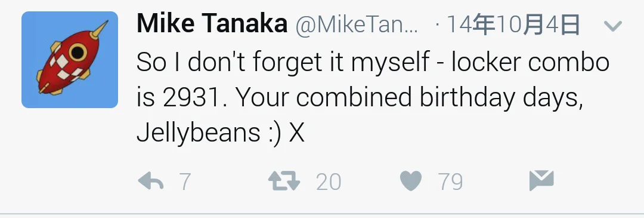Viewport: 644px width, 218px height.
Task: Open Mike Tanaka's profile from display name
Action: (212, 23)
